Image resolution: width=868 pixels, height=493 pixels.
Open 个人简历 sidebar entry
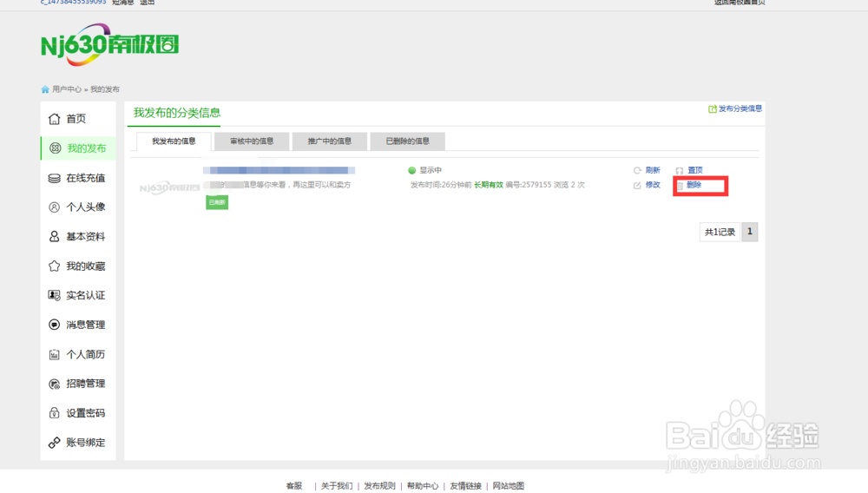tap(76, 355)
